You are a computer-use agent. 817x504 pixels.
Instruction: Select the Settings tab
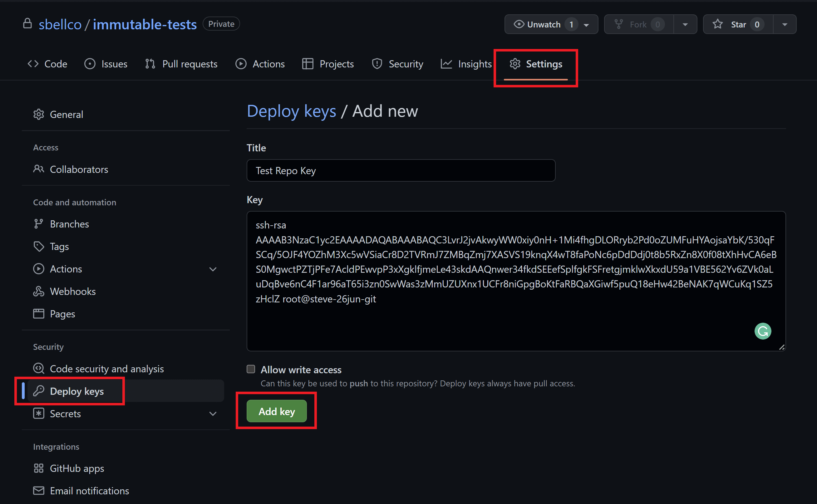(x=536, y=64)
